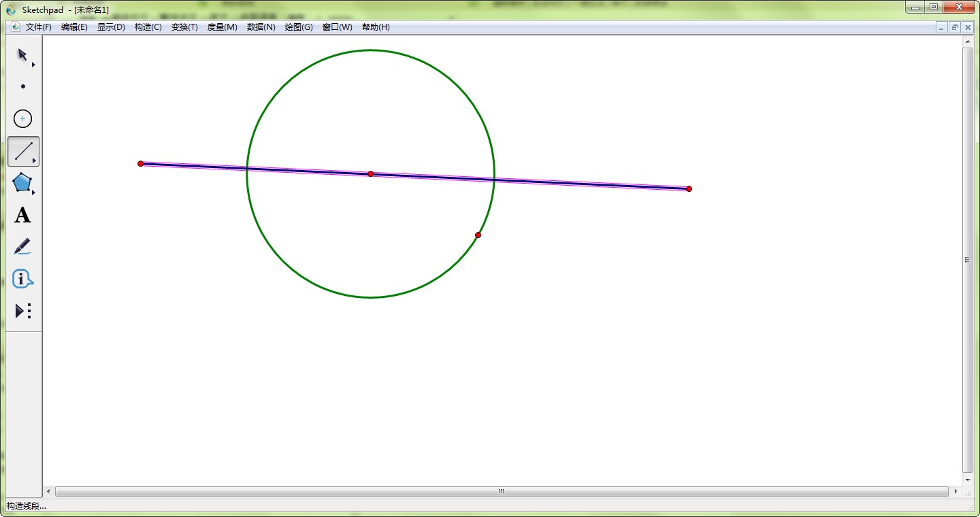
Task: Open the 度量(M) menu
Action: coord(222,27)
